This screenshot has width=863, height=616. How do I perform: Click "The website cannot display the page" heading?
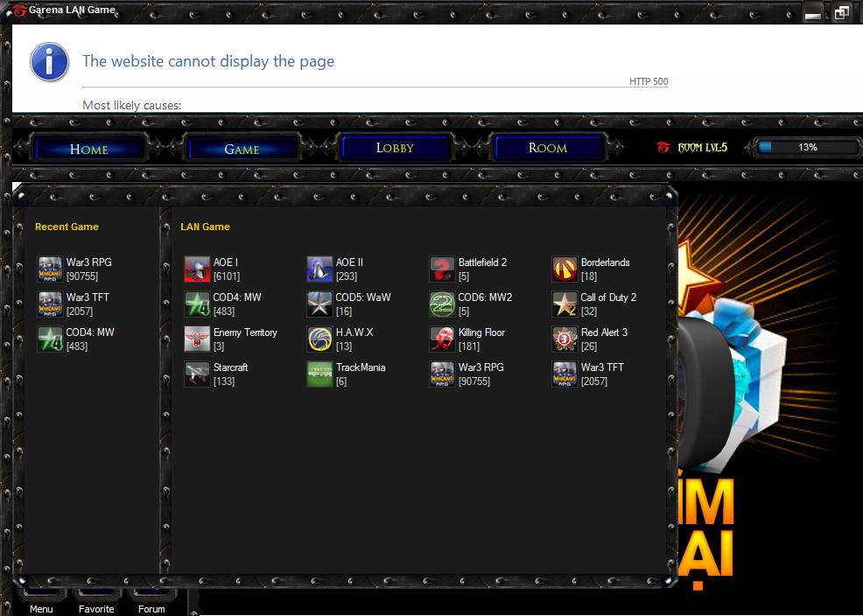click(x=208, y=61)
